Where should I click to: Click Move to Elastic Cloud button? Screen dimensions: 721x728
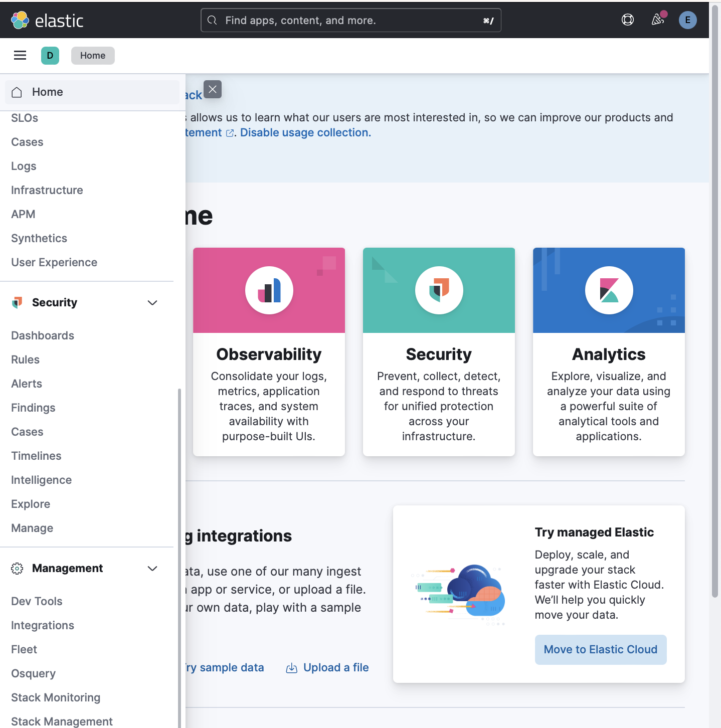[601, 650]
